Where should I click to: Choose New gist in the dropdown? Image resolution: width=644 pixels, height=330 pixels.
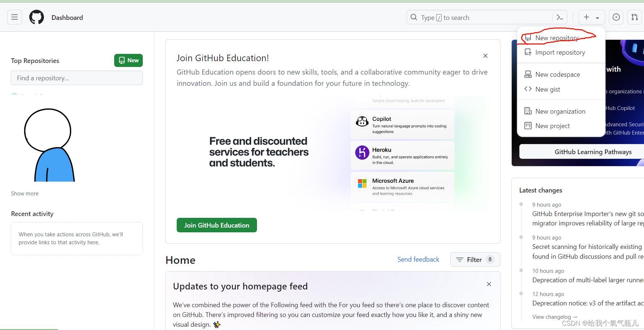click(x=548, y=89)
